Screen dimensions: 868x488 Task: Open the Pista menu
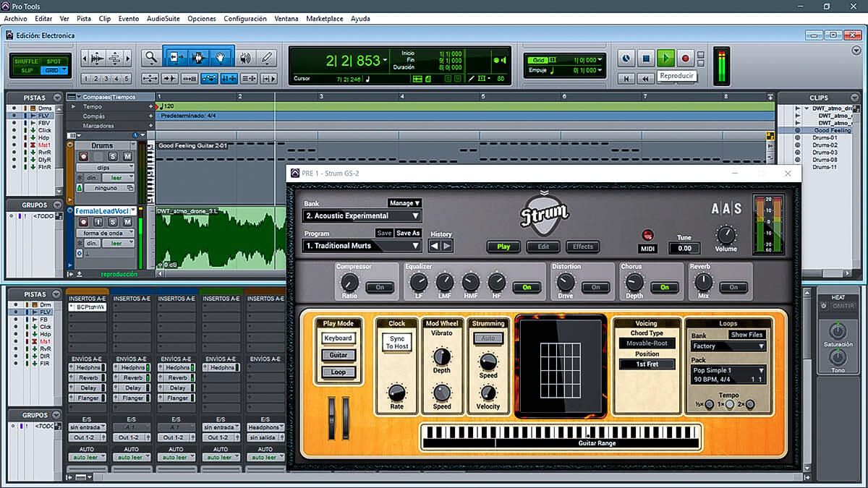84,19
